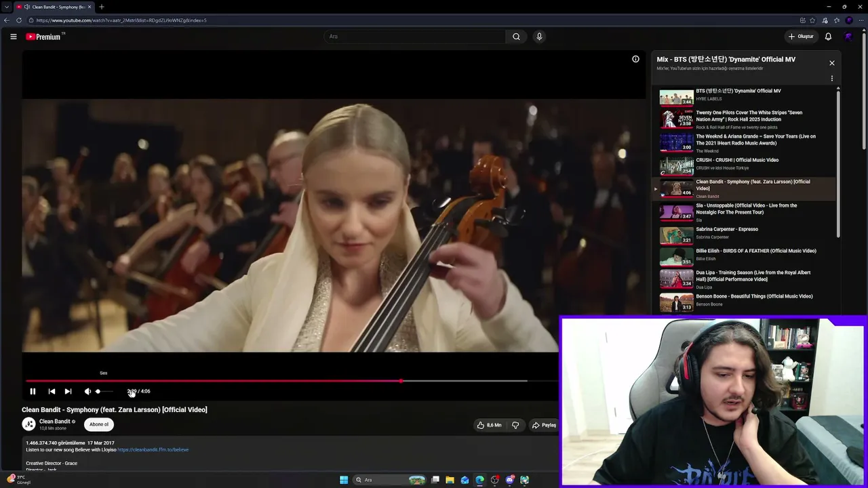Start voice search with microphone icon

click(539, 37)
